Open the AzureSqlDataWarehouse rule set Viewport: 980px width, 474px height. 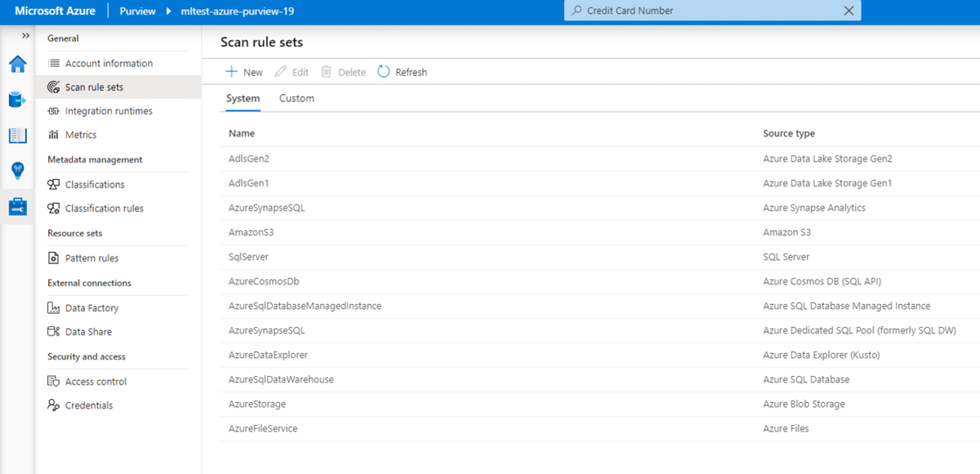point(281,379)
